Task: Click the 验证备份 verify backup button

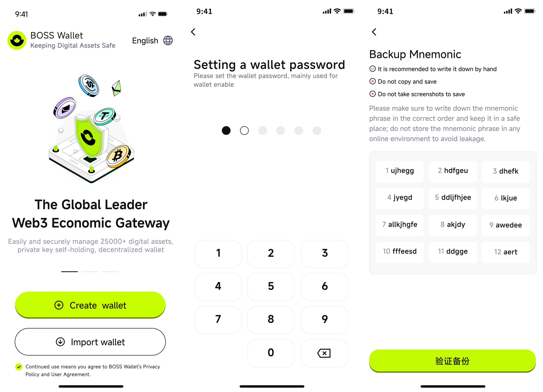Action: (x=452, y=360)
